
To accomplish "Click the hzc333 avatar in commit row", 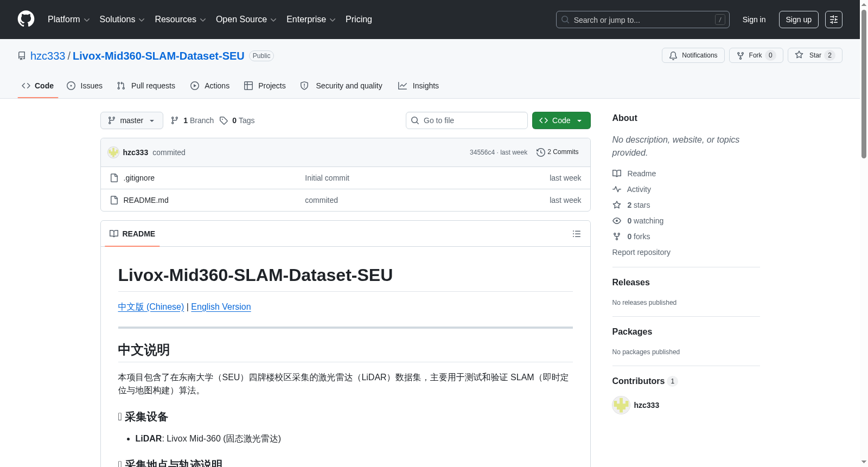I will pos(113,152).
